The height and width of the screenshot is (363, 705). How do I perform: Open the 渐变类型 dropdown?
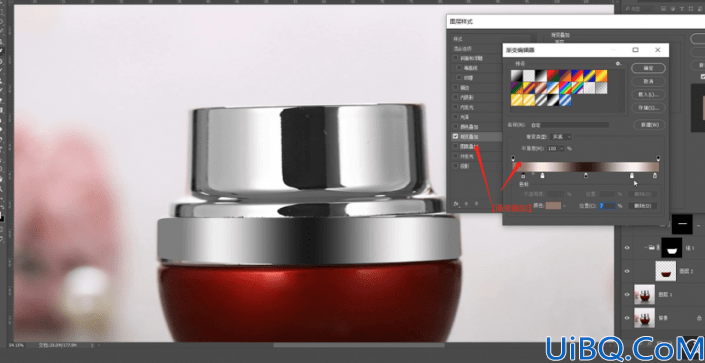pos(561,136)
